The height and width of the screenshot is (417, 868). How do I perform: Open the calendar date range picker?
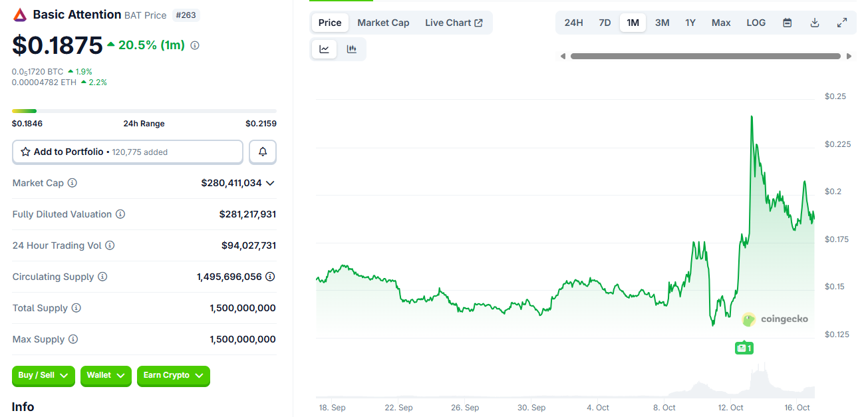click(787, 23)
